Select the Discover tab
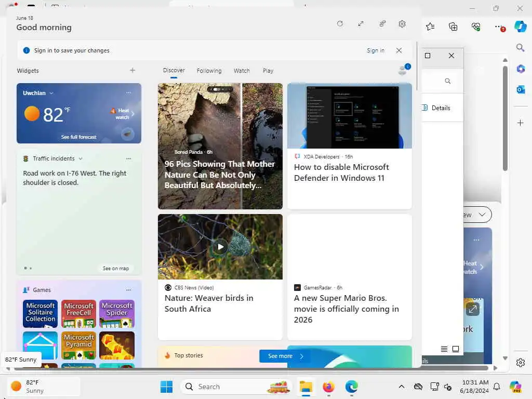532x399 pixels. tap(174, 70)
